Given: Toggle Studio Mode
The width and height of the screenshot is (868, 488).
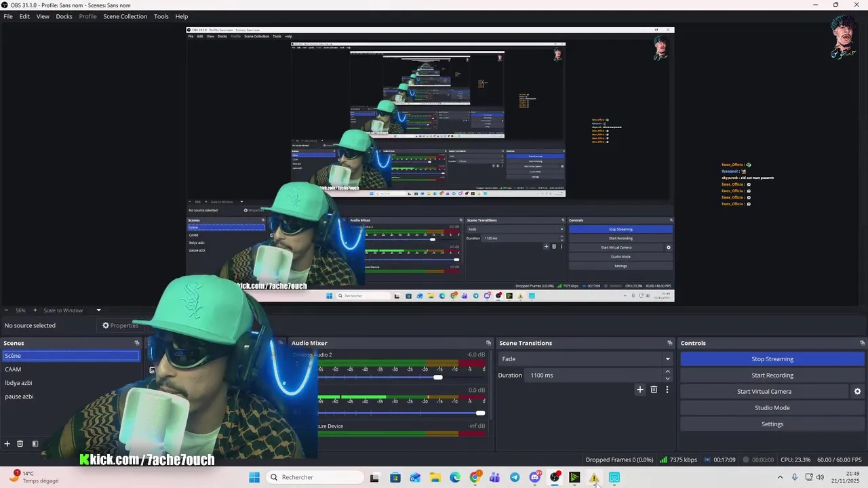Looking at the screenshot, I should [x=772, y=408].
